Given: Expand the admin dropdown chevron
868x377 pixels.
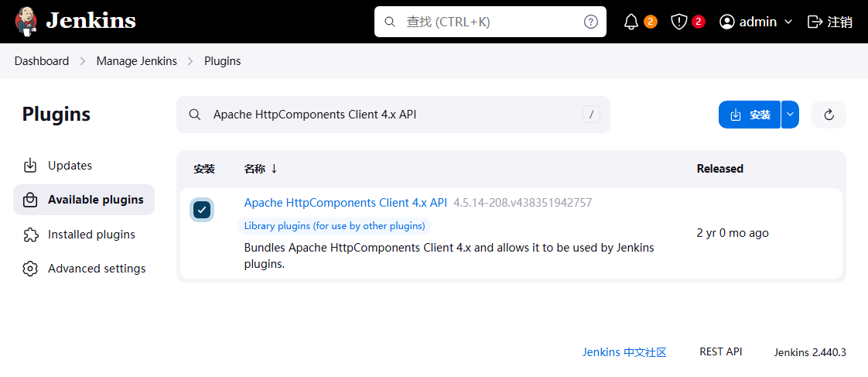Looking at the screenshot, I should [x=789, y=22].
